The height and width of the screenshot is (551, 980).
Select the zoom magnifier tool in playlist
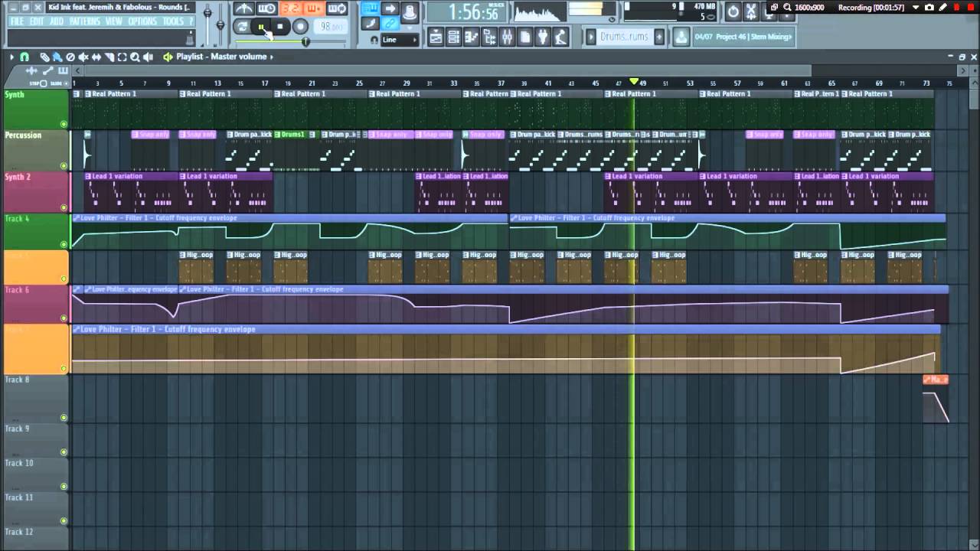click(135, 57)
